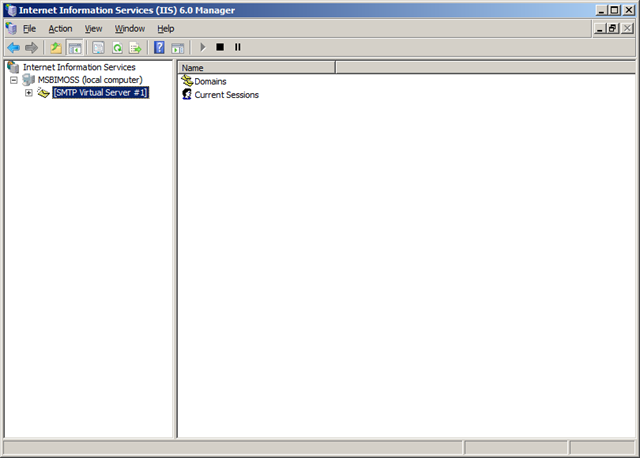This screenshot has width=640, height=458.
Task: Click the Refresh toolbar icon
Action: click(x=117, y=48)
